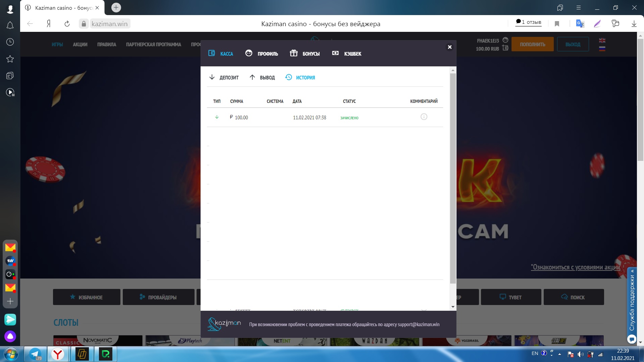The width and height of the screenshot is (644, 362).
Task: Click the История clock icon
Action: pos(288,77)
